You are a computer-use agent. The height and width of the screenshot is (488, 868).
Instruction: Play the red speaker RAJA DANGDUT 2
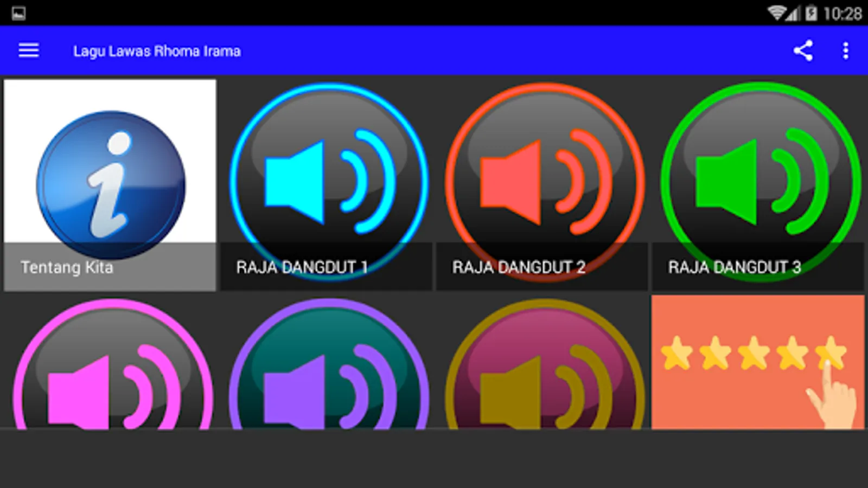pos(542,185)
